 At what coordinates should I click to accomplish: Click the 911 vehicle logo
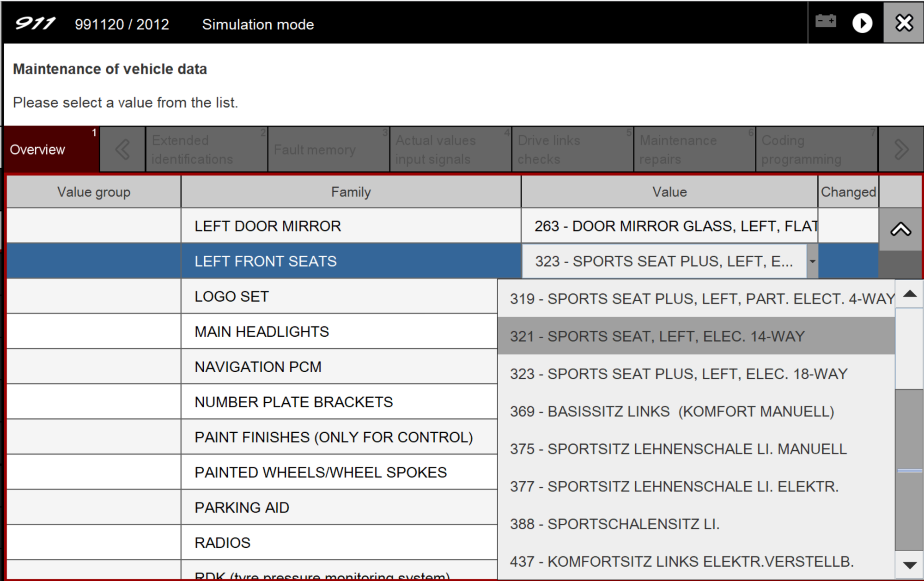point(35,24)
